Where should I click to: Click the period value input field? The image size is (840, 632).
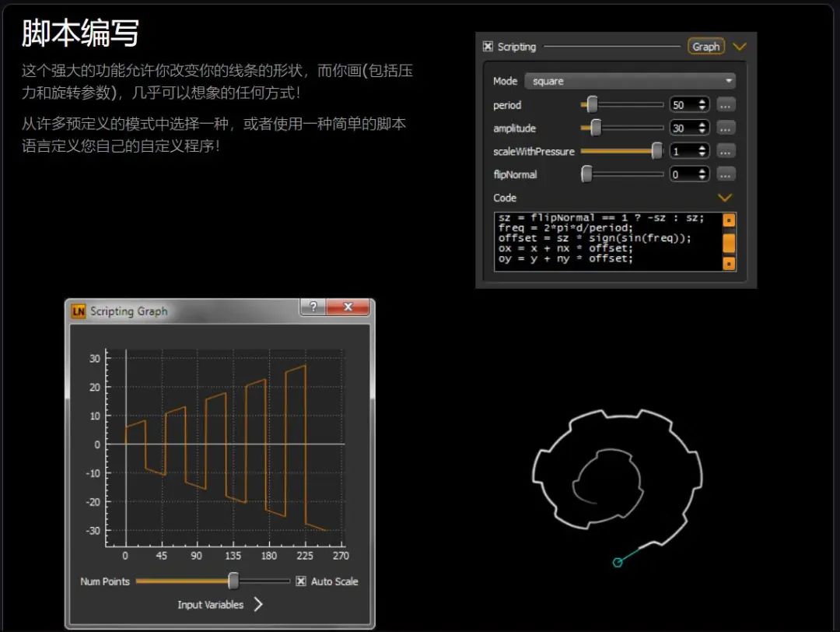click(683, 104)
